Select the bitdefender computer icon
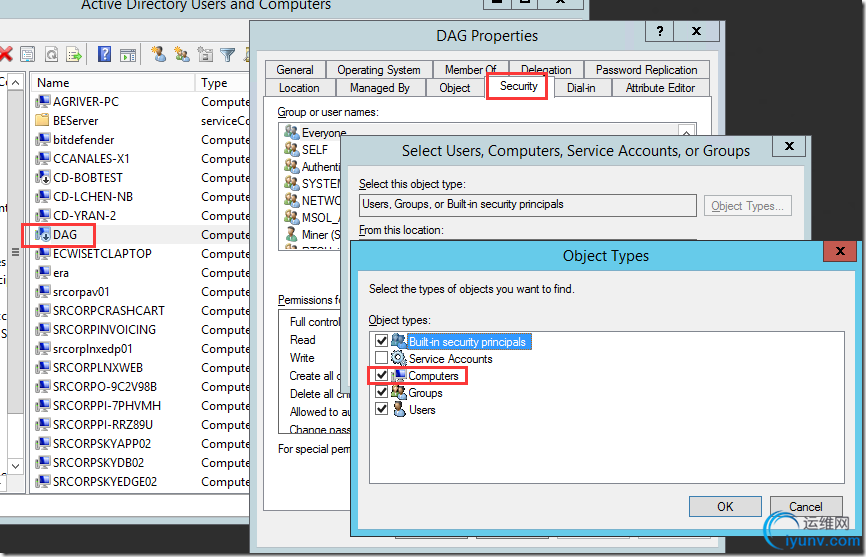This screenshot has width=866, height=557. 43,140
